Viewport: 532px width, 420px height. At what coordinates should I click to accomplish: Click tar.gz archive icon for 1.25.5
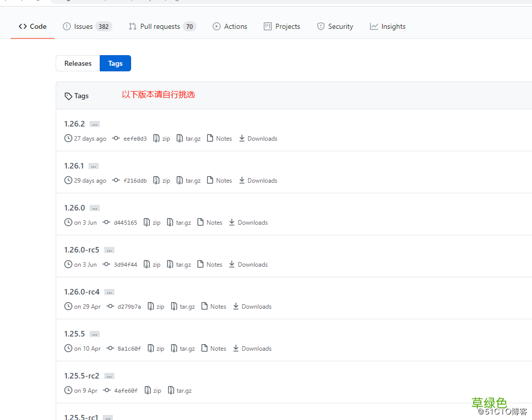point(174,349)
